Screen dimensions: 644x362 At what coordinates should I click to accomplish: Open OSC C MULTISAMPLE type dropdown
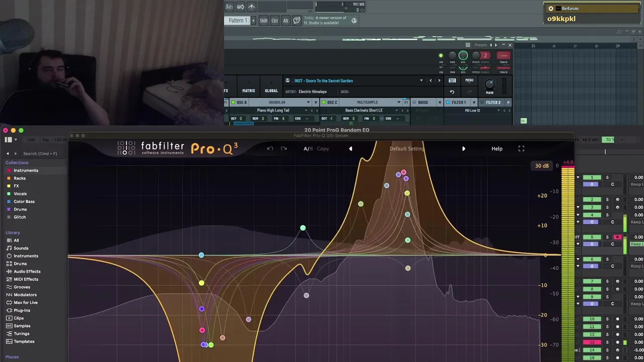(399, 103)
